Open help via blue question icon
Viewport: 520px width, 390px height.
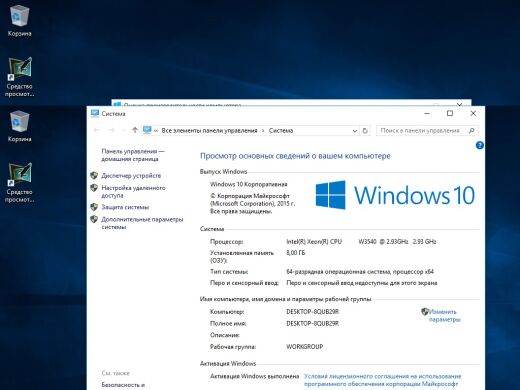click(480, 145)
